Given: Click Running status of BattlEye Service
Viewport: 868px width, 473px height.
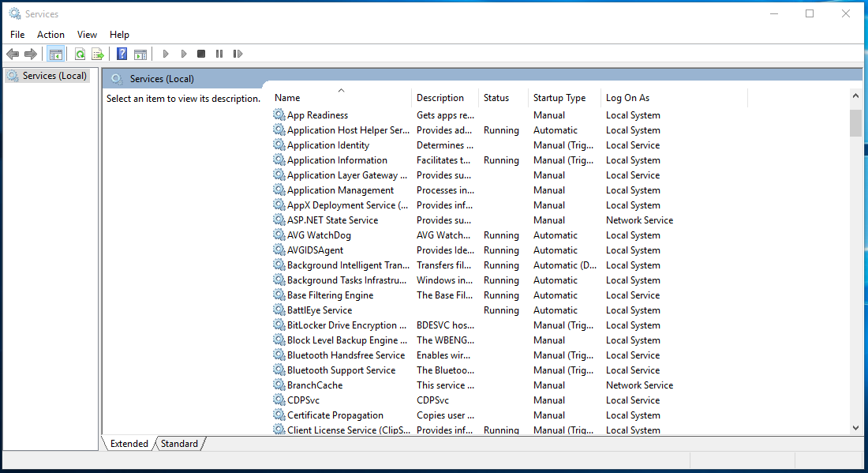Looking at the screenshot, I should point(501,310).
